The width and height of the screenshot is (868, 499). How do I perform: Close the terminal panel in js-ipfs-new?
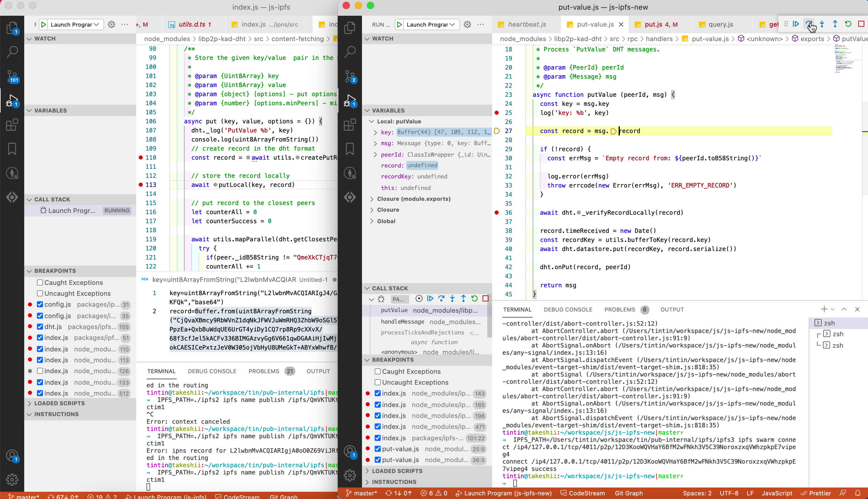[857, 309]
